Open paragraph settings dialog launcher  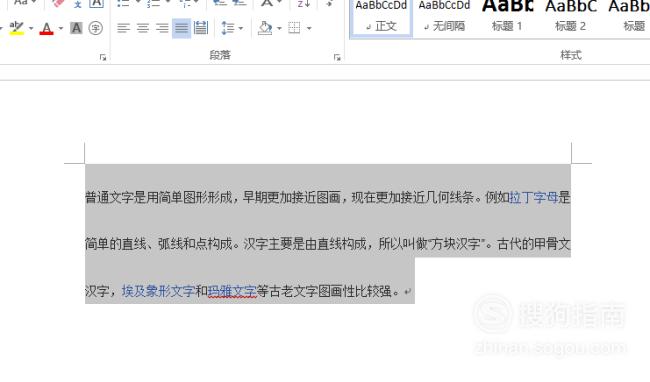click(337, 57)
